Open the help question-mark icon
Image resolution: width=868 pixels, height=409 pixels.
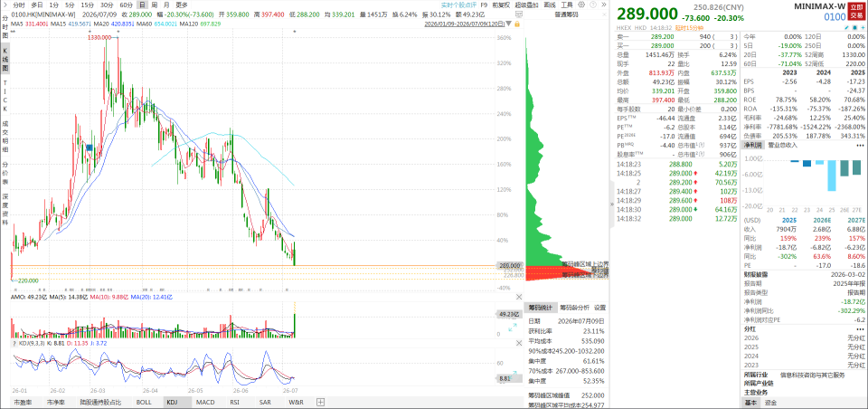593,5
